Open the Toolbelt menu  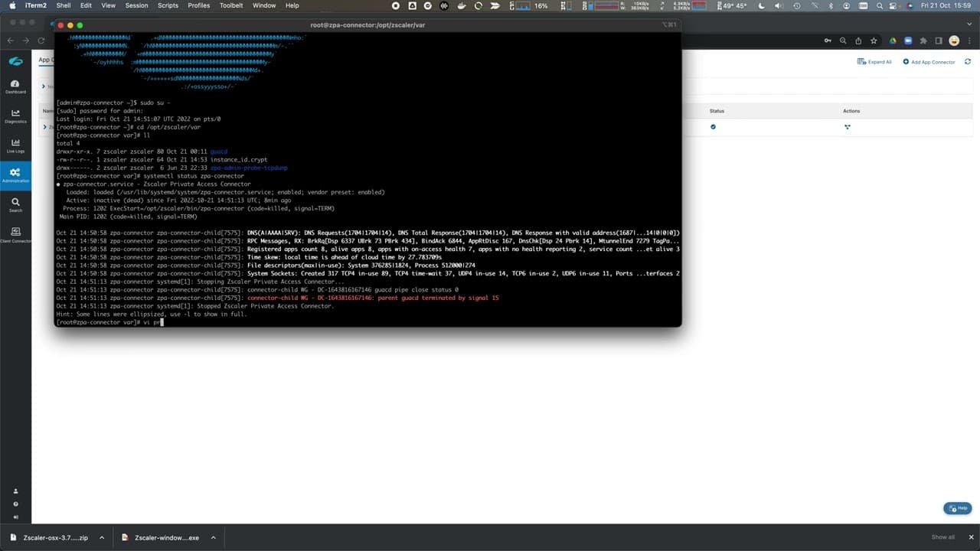[x=231, y=5]
